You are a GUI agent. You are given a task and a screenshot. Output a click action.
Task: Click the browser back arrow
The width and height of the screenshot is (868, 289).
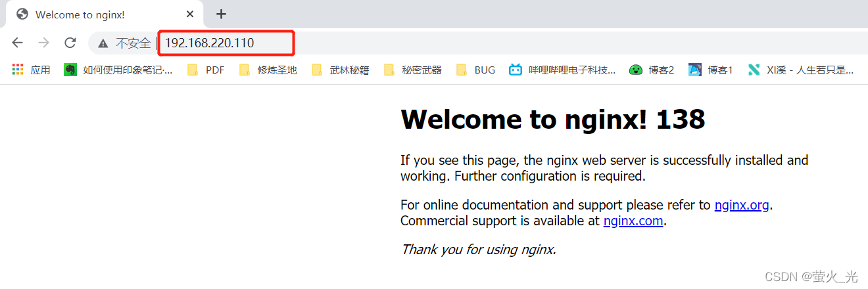click(x=17, y=43)
